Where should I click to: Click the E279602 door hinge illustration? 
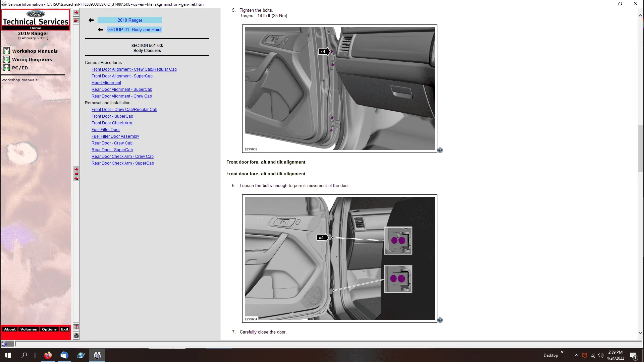pyautogui.click(x=340, y=89)
